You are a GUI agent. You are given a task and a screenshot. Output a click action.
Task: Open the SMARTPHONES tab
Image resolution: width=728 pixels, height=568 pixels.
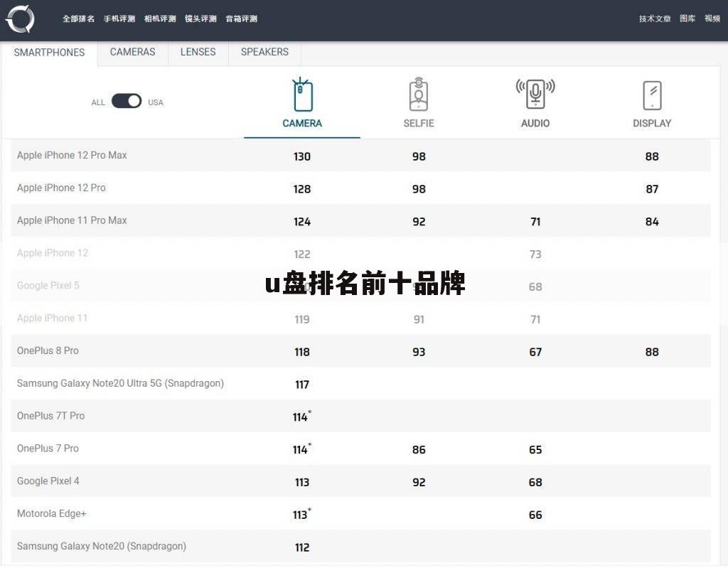pos(50,52)
